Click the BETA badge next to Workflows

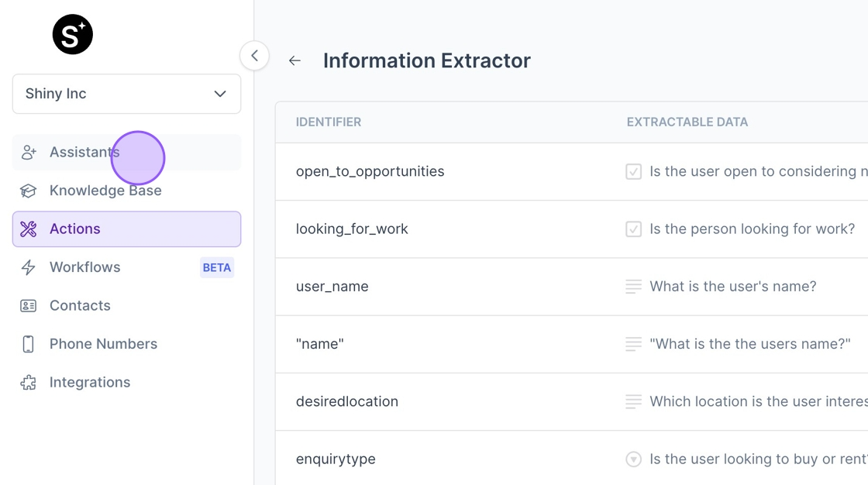[216, 267]
